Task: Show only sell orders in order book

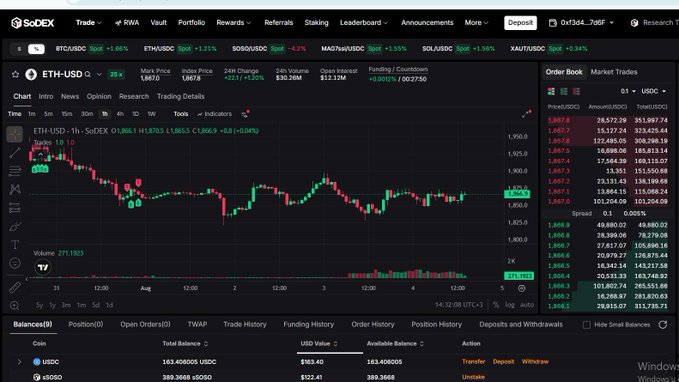Action: coord(576,91)
